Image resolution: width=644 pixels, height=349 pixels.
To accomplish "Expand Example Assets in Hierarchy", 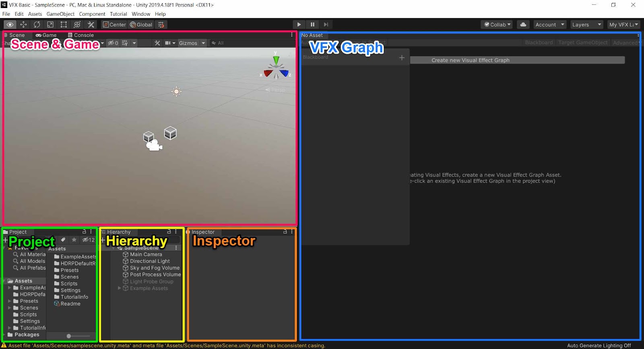I will coord(119,288).
